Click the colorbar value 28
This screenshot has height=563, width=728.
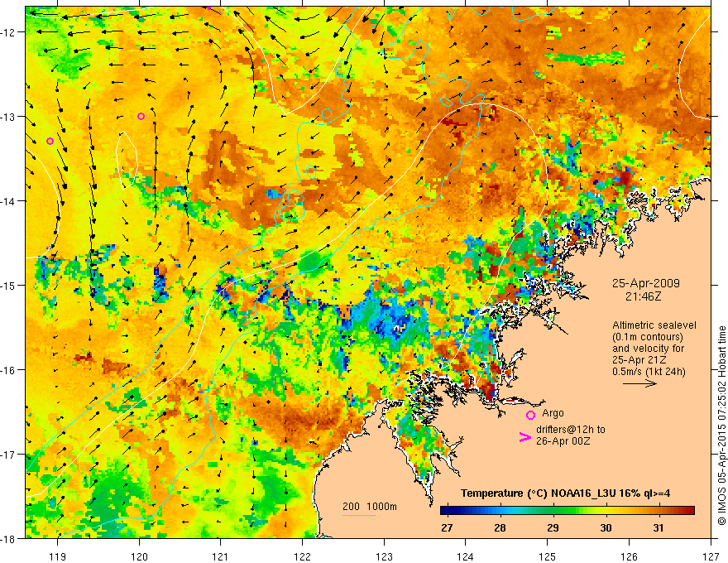pos(500,527)
